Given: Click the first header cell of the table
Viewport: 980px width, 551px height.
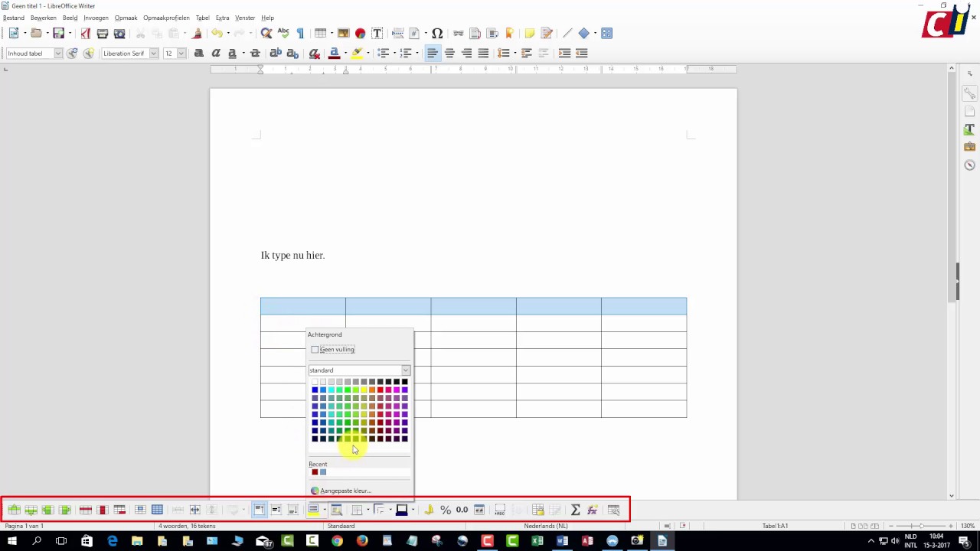Looking at the screenshot, I should coord(303,306).
